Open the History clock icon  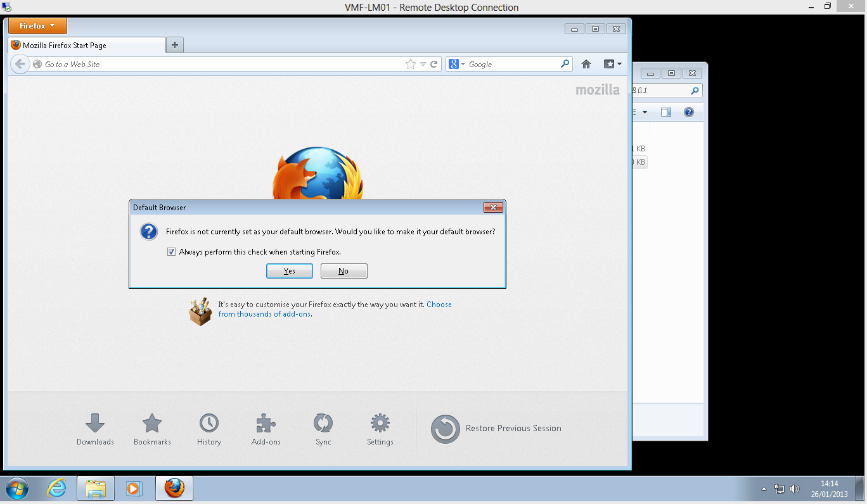click(209, 424)
